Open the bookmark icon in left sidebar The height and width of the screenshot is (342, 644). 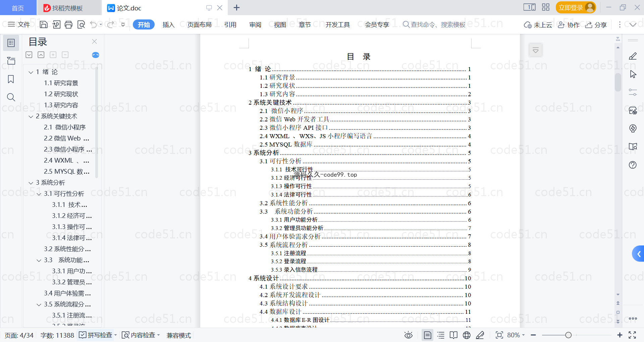(x=11, y=79)
